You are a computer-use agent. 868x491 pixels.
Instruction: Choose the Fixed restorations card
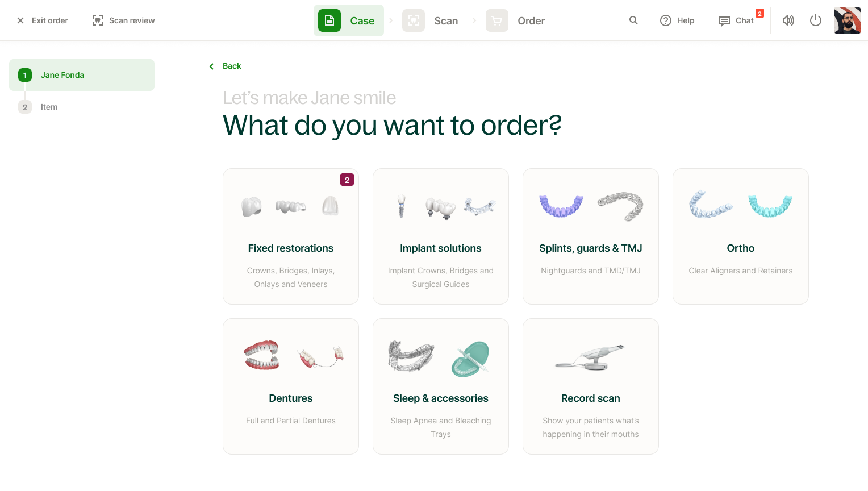[291, 236]
